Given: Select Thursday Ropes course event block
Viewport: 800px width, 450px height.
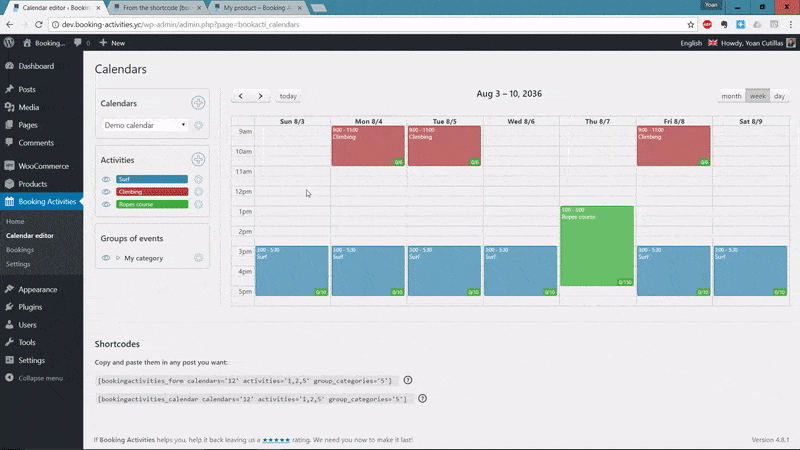Looking at the screenshot, I should 597,246.
